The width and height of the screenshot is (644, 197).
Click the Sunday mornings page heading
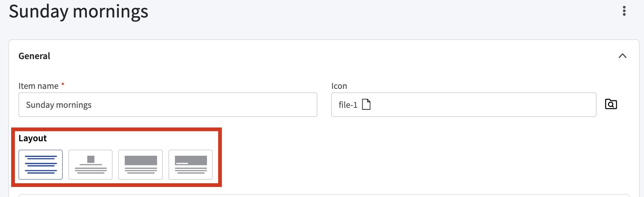79,11
